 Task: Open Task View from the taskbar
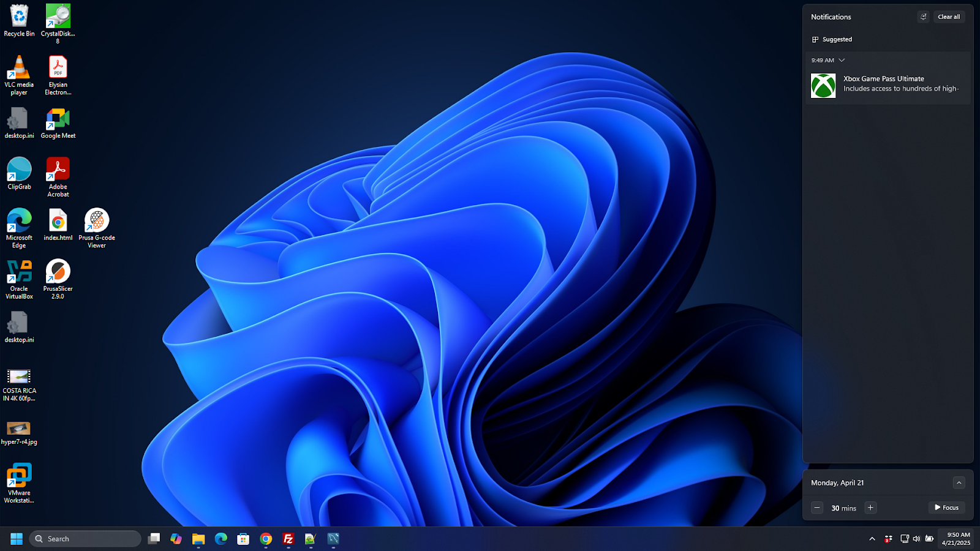[x=154, y=539]
